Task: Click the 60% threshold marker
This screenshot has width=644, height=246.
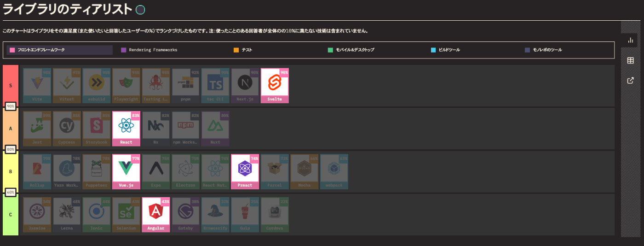Action: [x=11, y=192]
